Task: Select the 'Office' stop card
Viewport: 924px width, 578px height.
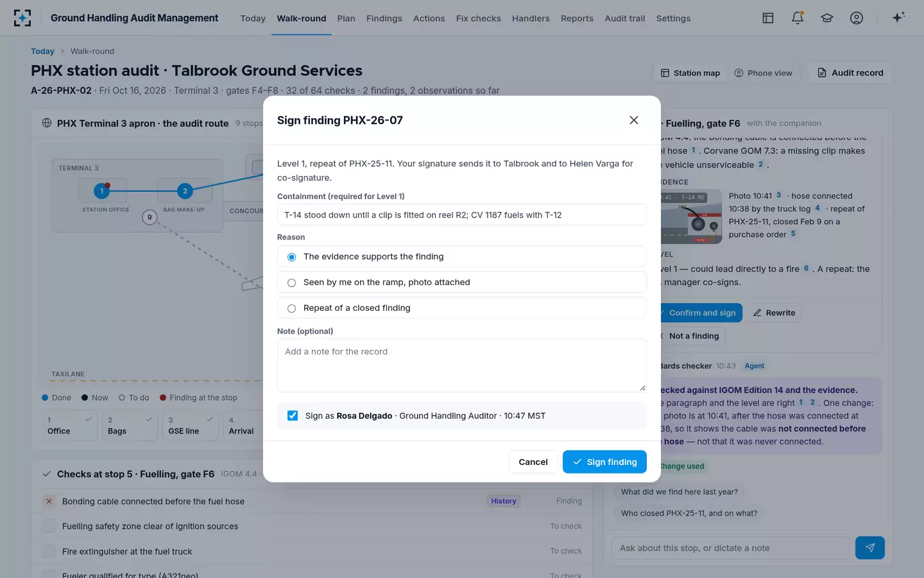Action: point(69,425)
